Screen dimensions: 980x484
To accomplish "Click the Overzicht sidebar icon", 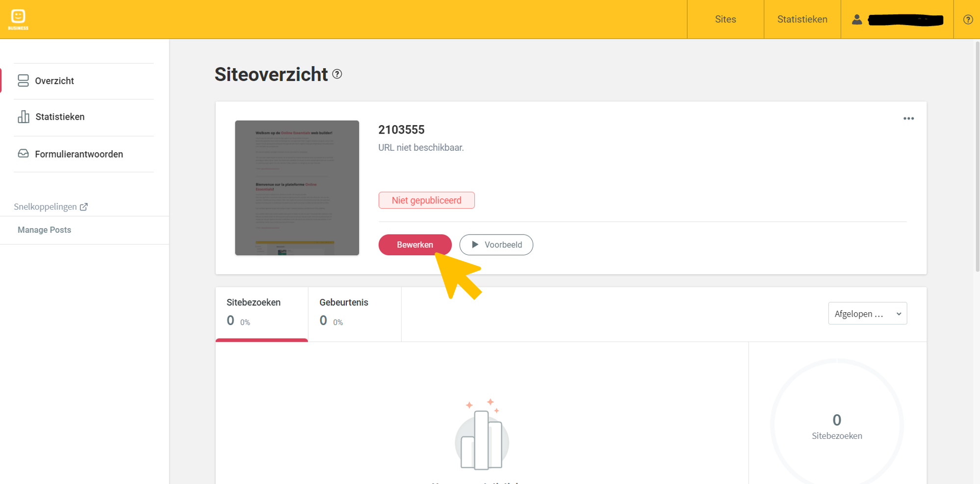I will tap(23, 81).
